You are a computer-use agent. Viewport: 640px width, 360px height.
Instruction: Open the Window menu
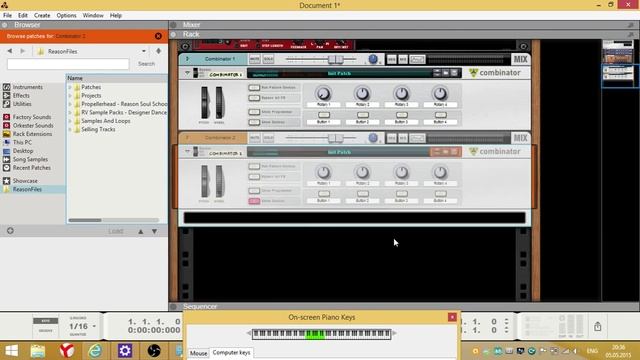pyautogui.click(x=93, y=16)
